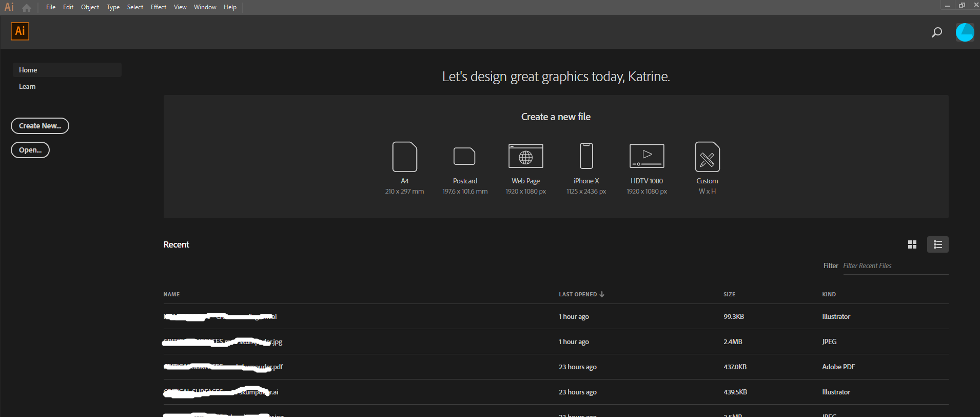Create a new A4 document preset

point(404,168)
